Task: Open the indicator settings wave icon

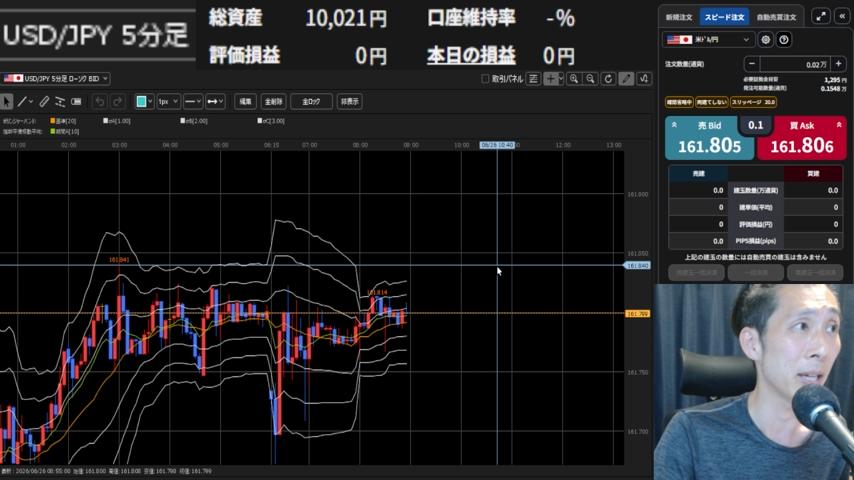Action: point(644,79)
